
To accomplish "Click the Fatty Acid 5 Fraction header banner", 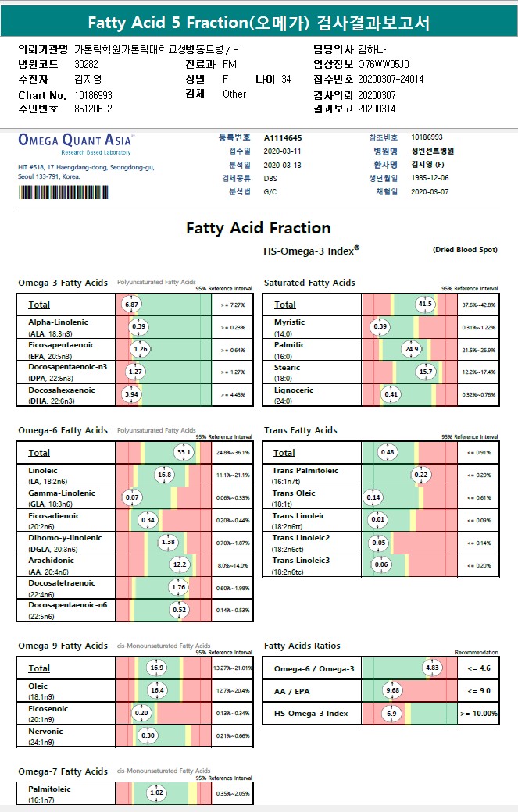I will pyautogui.click(x=259, y=23).
